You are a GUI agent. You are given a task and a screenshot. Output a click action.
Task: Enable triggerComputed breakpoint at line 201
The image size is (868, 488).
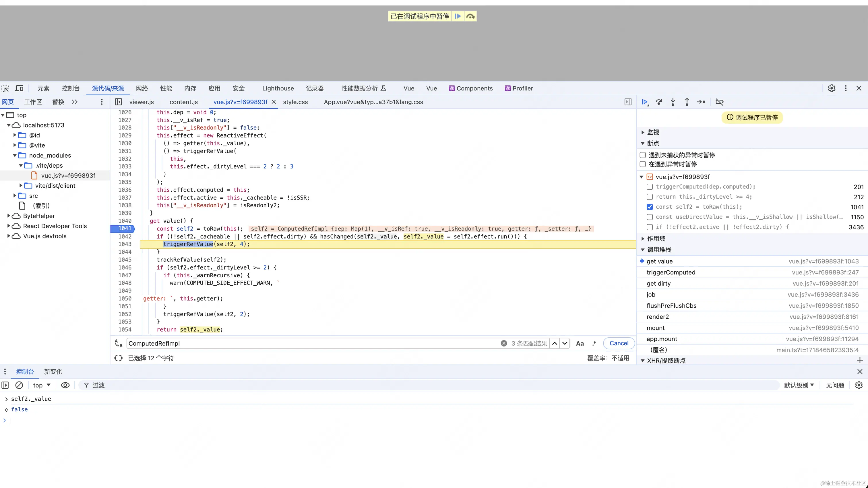click(x=650, y=187)
